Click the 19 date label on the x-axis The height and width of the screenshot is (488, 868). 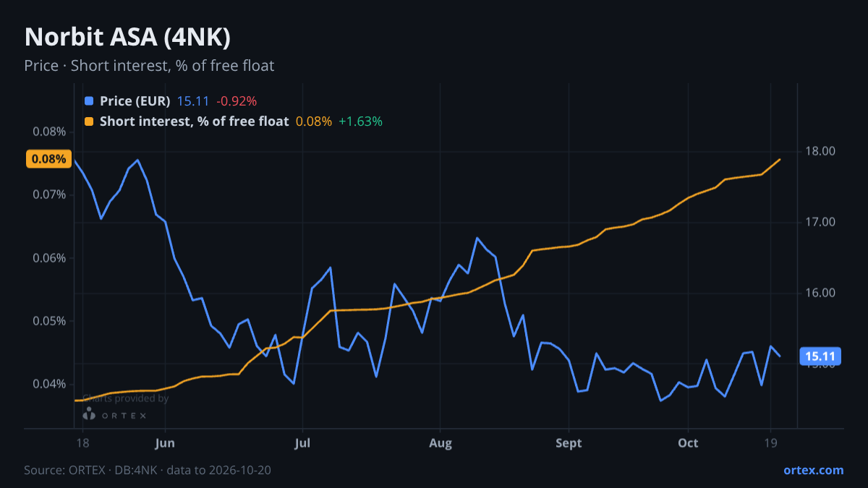pyautogui.click(x=770, y=443)
